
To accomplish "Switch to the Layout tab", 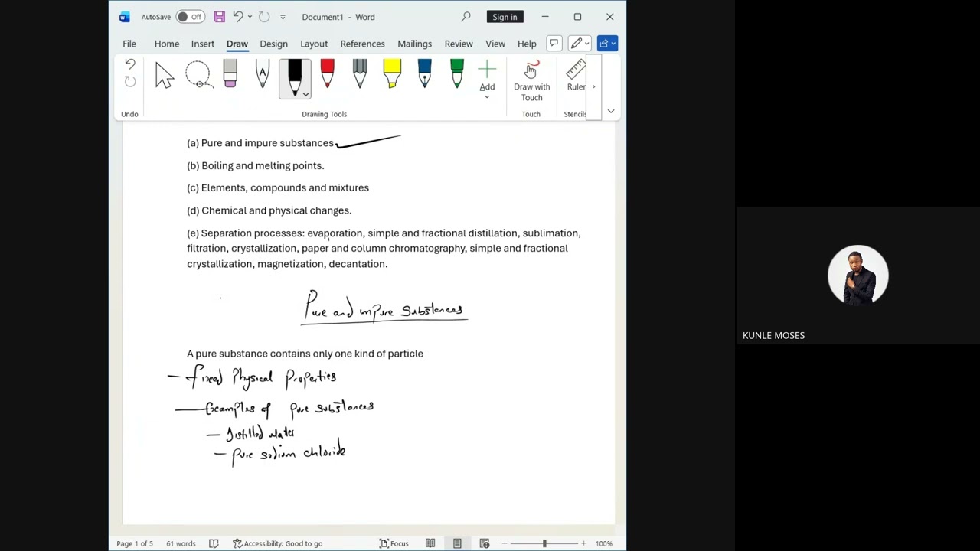I will point(314,44).
